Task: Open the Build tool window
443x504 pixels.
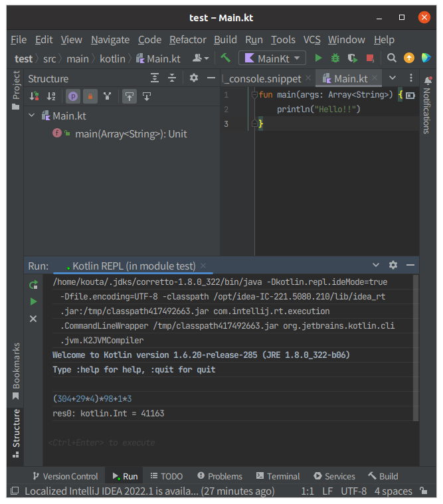Action: click(x=383, y=476)
